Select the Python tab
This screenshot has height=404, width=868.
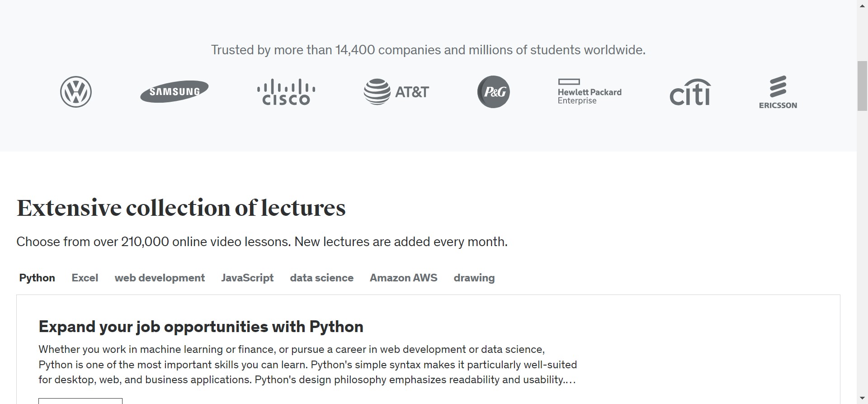coord(37,278)
